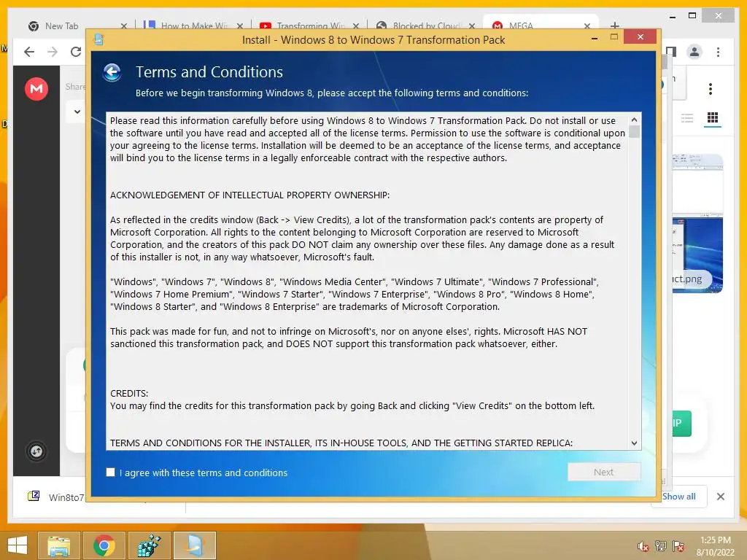The height and width of the screenshot is (560, 747).
Task: Close the 'Transforming Win...' tab
Action: point(356,26)
